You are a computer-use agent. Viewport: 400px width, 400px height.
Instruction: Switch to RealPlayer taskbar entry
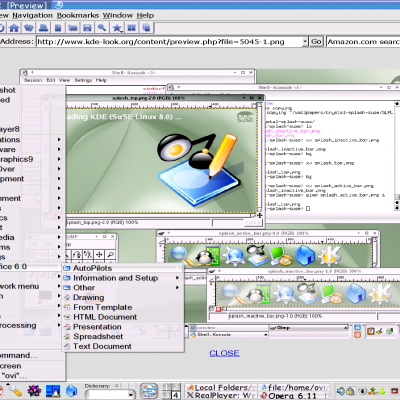click(x=220, y=395)
